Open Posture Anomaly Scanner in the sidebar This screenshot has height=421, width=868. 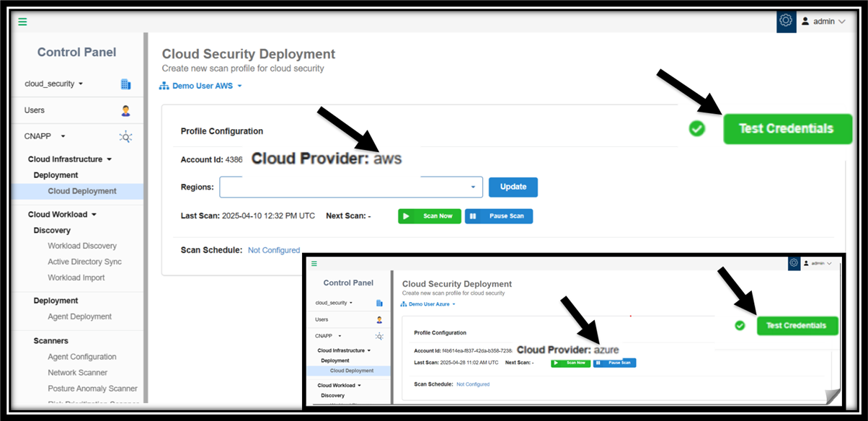click(x=92, y=389)
